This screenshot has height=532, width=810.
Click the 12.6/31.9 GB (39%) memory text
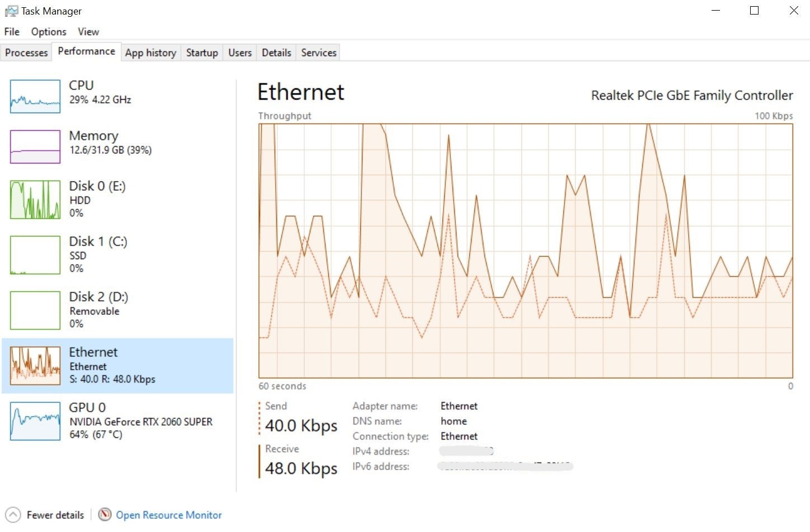click(x=111, y=150)
